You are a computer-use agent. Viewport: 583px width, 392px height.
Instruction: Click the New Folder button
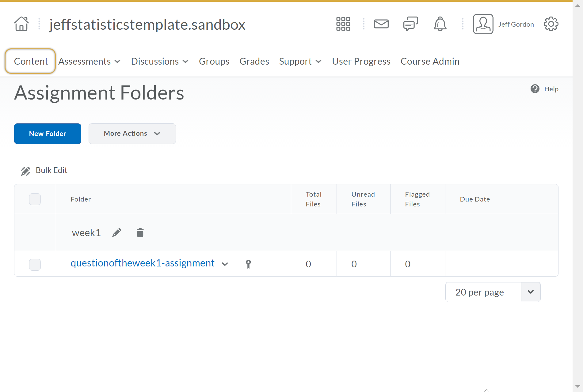tap(48, 134)
